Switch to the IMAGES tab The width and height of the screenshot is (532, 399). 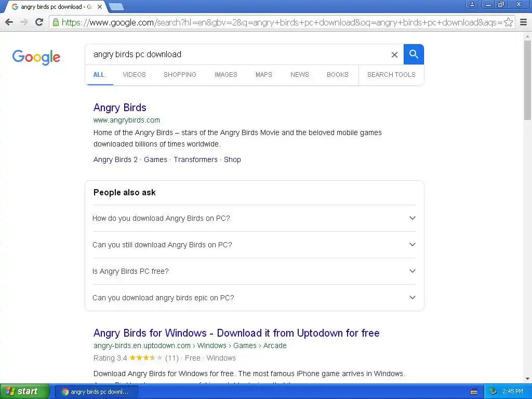pyautogui.click(x=225, y=75)
